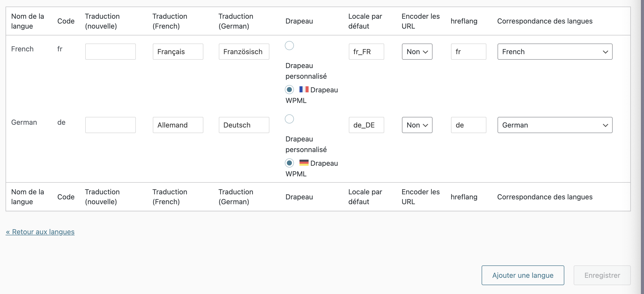Focus the empty new translation field for German
This screenshot has width=644, height=294.
(x=111, y=125)
